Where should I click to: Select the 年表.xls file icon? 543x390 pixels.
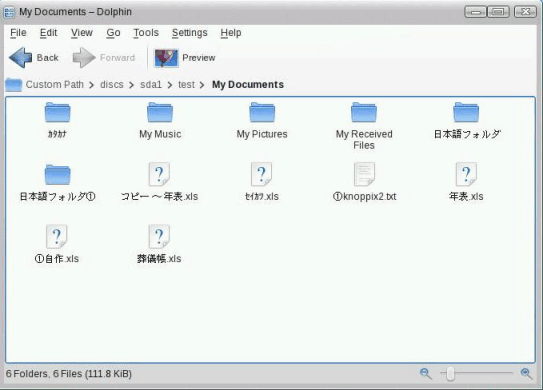pos(466,174)
